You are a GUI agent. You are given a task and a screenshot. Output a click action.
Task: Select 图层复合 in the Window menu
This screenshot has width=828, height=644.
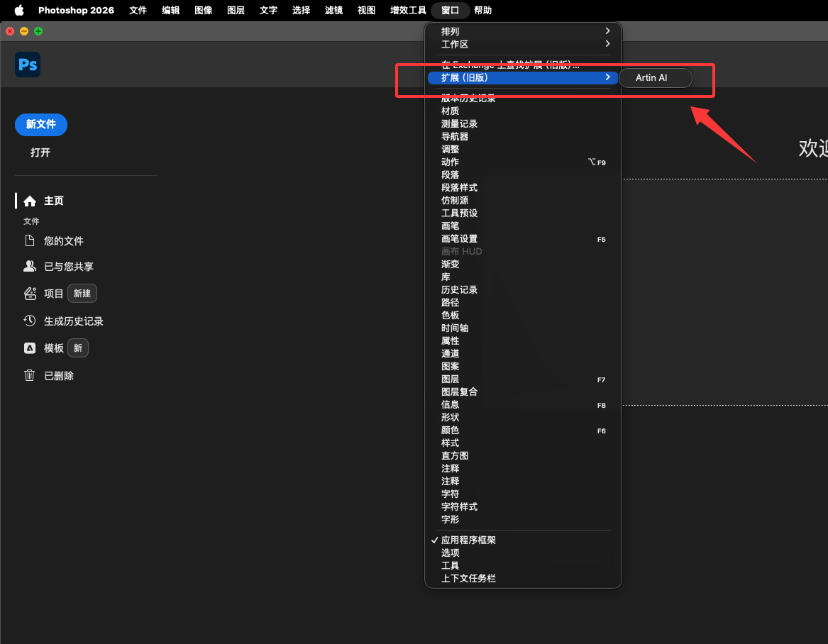pos(523,392)
